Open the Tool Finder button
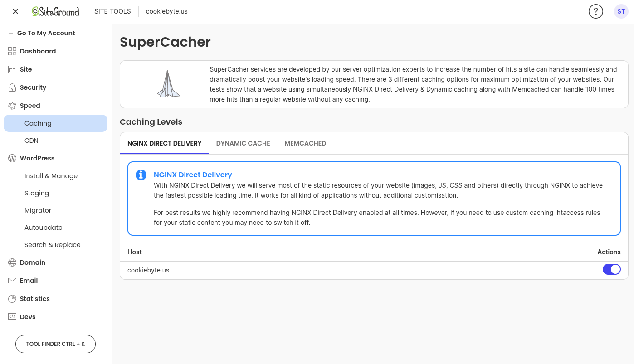This screenshot has height=364, width=634. click(55, 344)
